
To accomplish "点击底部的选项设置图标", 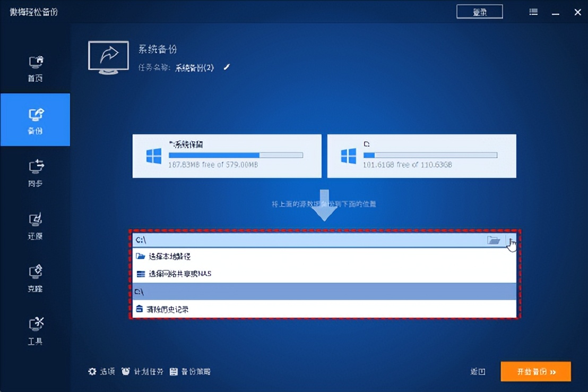I will tap(92, 371).
